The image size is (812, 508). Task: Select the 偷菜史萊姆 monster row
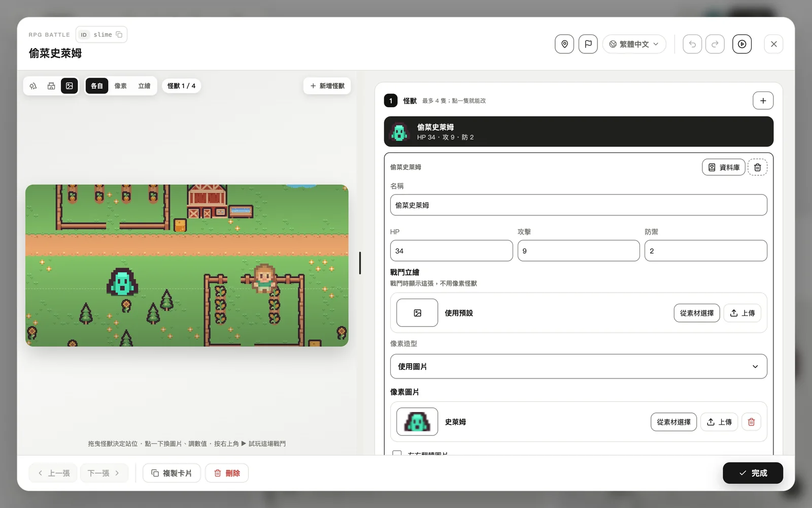(579, 132)
